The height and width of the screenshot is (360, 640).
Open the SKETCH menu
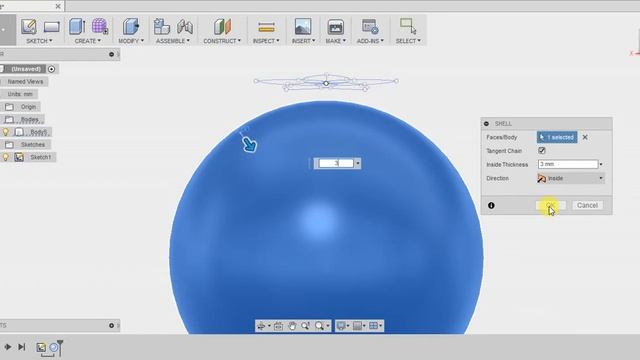click(39, 41)
